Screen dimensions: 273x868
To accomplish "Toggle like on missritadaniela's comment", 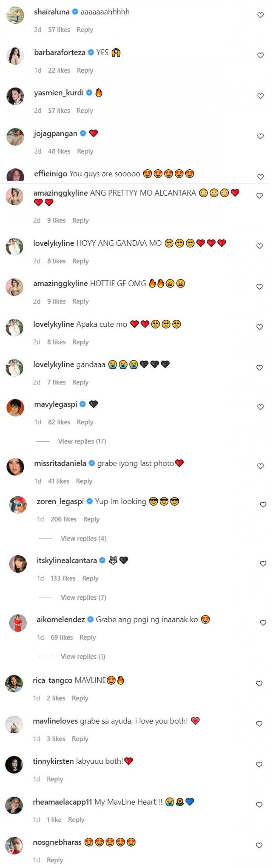I will [x=260, y=466].
